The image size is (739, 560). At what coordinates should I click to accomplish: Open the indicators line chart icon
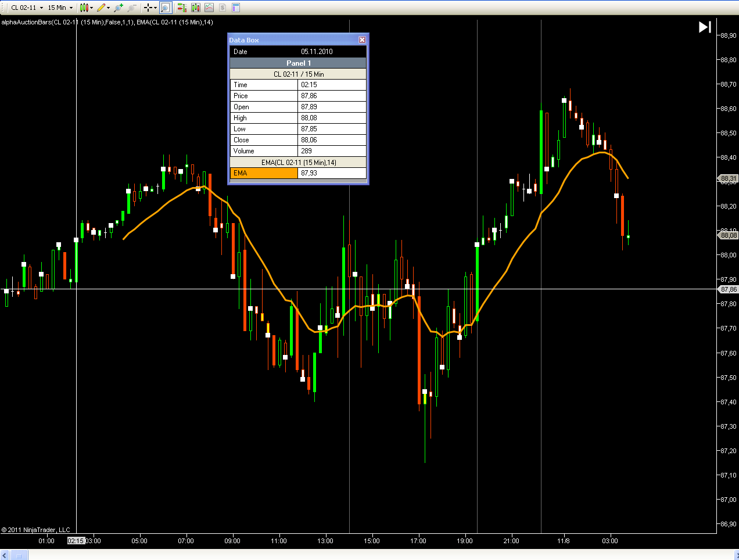click(x=209, y=8)
